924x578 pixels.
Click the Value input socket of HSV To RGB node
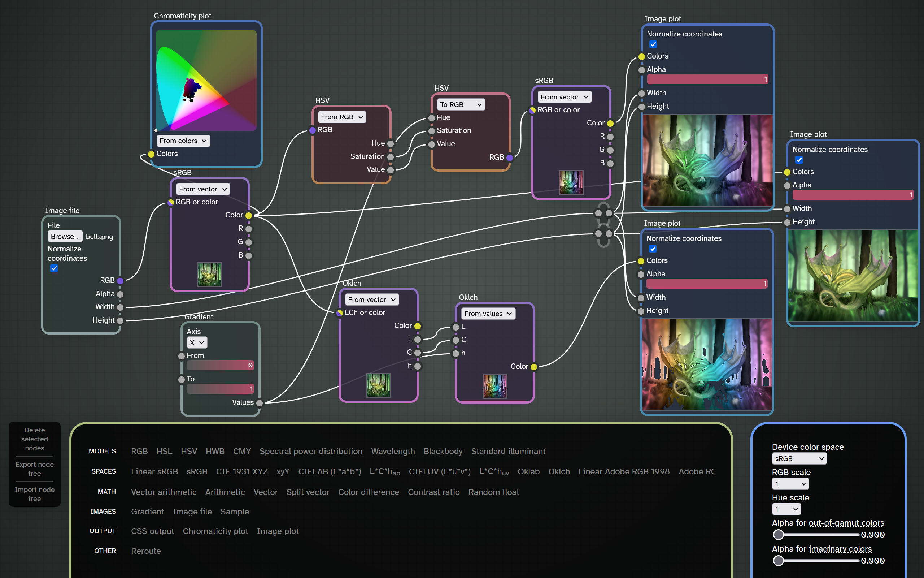click(431, 144)
